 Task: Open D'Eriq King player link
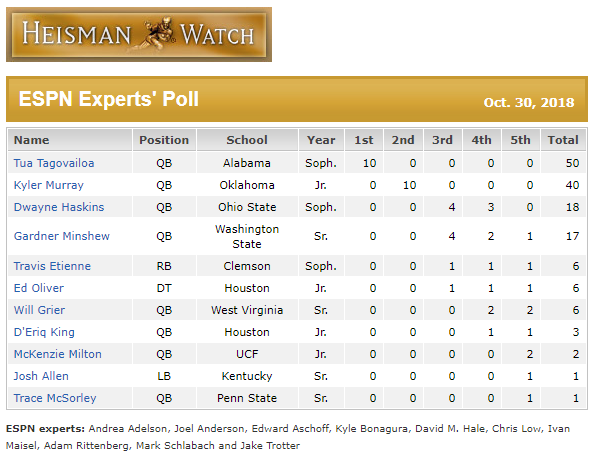pos(44,332)
